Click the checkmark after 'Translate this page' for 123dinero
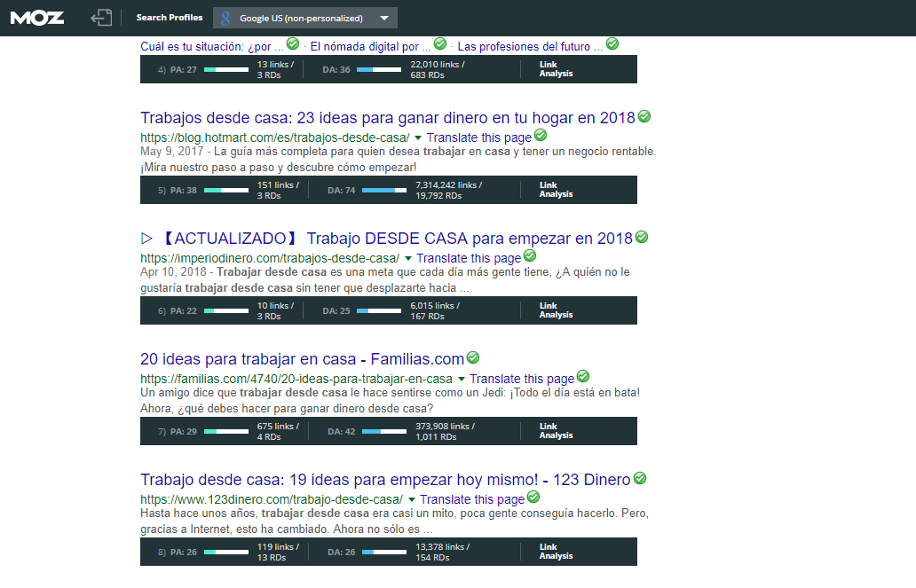Viewport: 916px width, 588px height. [x=533, y=498]
